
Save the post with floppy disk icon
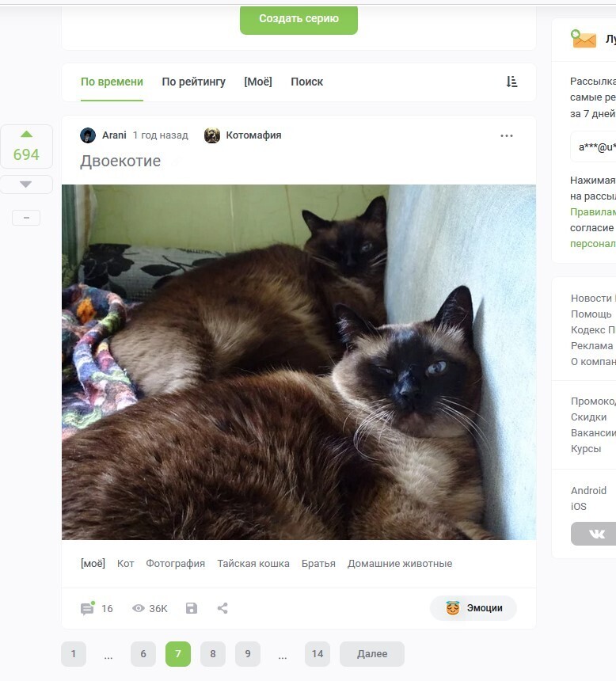tap(191, 608)
